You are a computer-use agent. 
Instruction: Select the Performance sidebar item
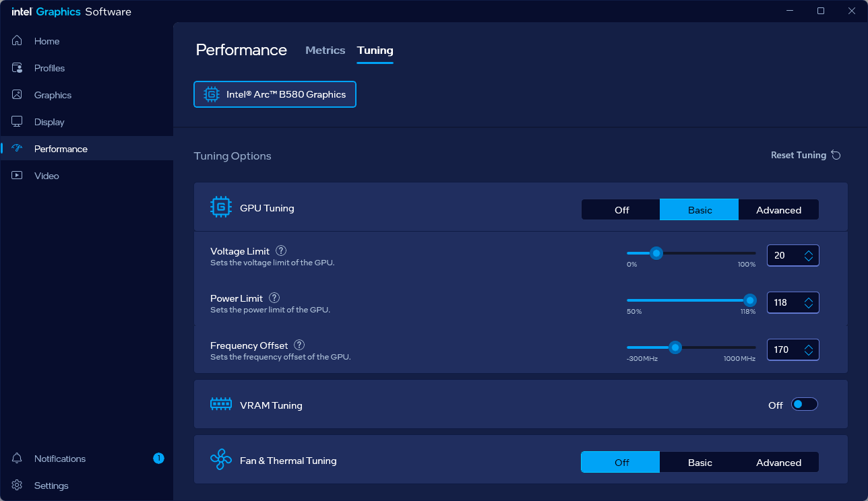86,149
